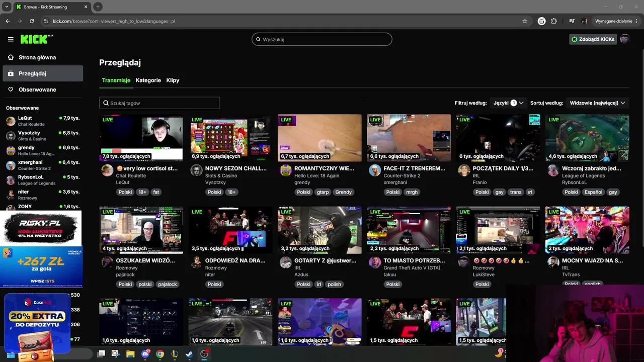Reload the browser page

[32, 21]
